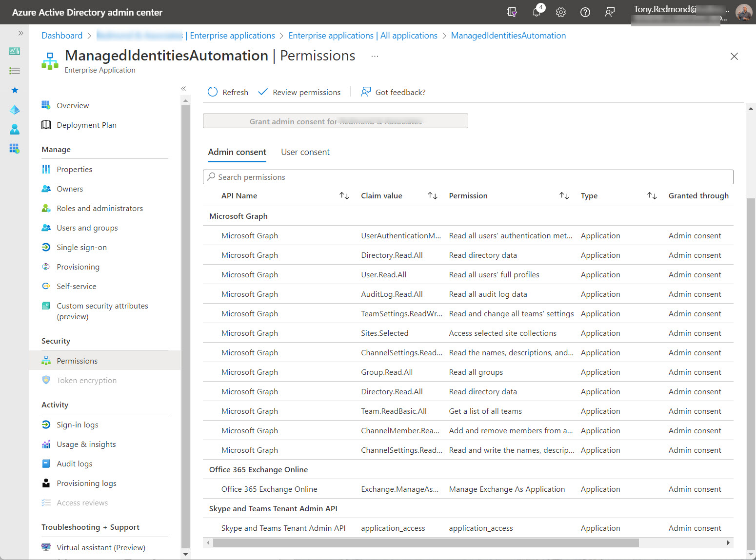Open the help question mark menu
This screenshot has height=560, width=756.
pyautogui.click(x=585, y=12)
